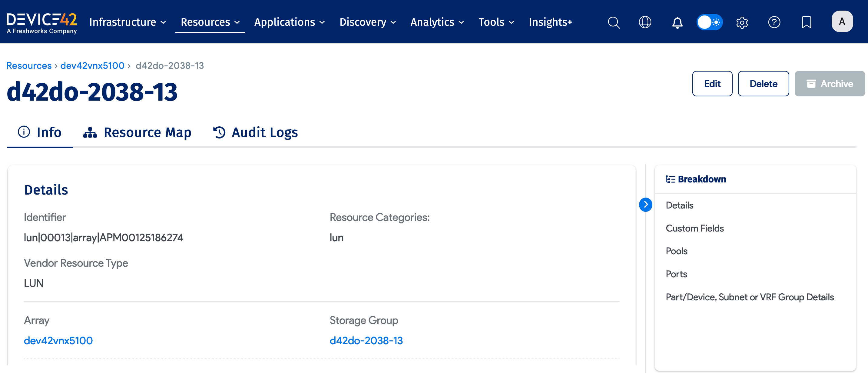The height and width of the screenshot is (377, 868).
Task: Select Pools in the Breakdown list
Action: click(676, 251)
